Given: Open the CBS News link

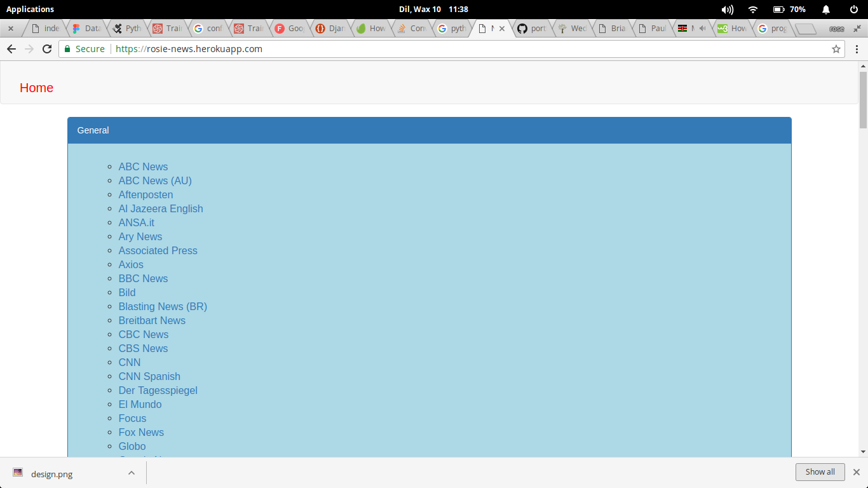Looking at the screenshot, I should click(x=143, y=348).
